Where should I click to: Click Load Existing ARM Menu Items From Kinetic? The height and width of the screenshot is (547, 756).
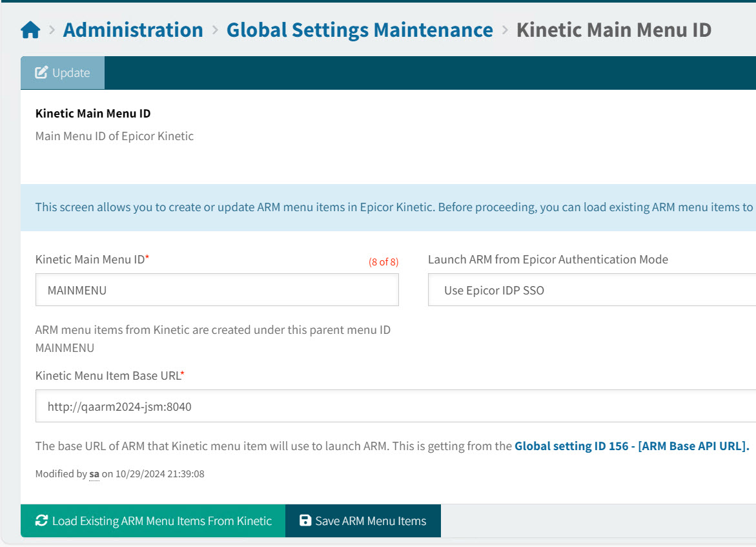(152, 521)
